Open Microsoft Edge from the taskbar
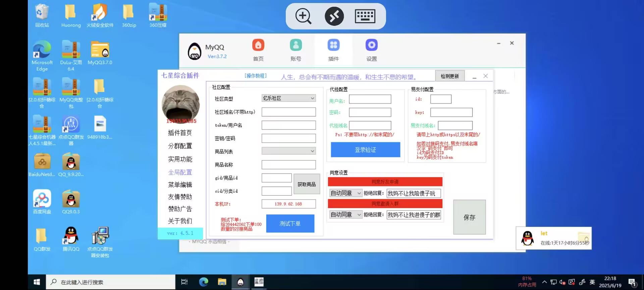 [x=203, y=282]
